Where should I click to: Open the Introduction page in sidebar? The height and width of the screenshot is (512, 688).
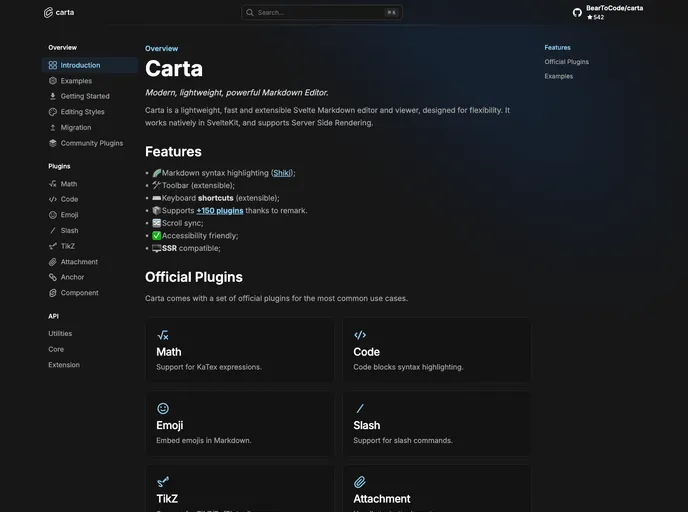pos(90,65)
